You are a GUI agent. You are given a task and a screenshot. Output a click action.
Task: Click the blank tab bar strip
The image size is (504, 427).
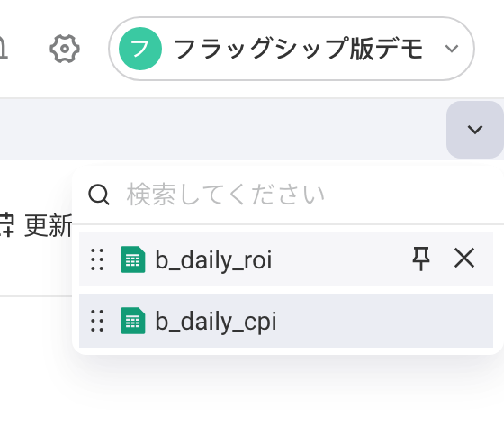(x=223, y=130)
